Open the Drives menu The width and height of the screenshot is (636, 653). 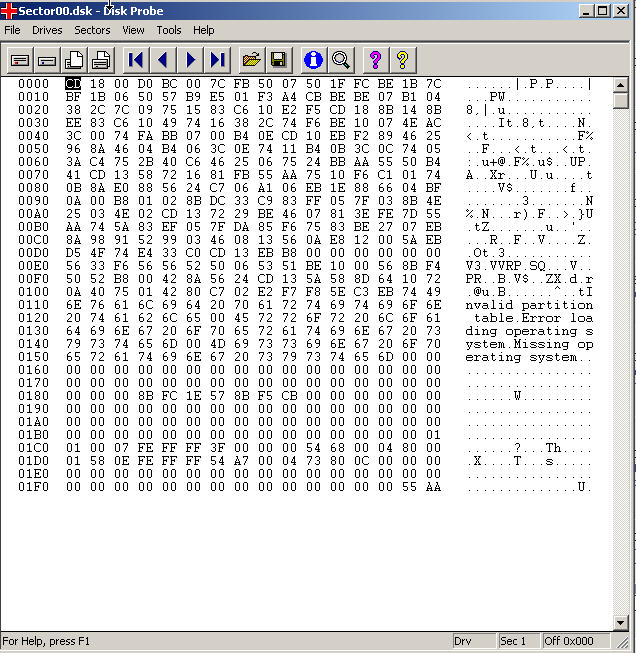pyautogui.click(x=47, y=30)
